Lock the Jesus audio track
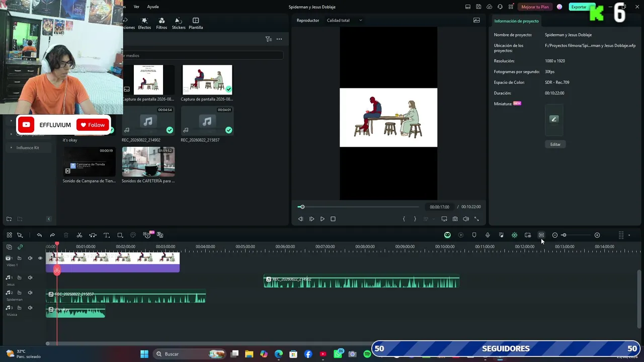644x362 pixels. pyautogui.click(x=20, y=278)
